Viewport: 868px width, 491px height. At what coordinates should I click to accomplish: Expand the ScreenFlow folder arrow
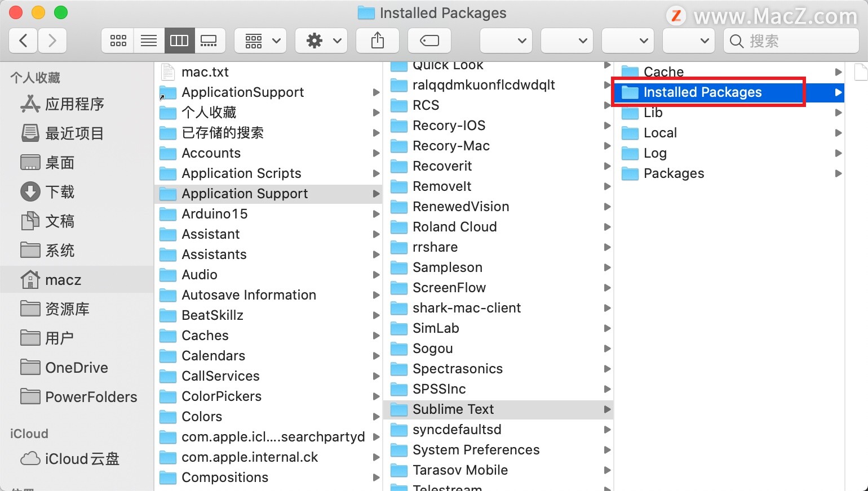[x=607, y=288]
